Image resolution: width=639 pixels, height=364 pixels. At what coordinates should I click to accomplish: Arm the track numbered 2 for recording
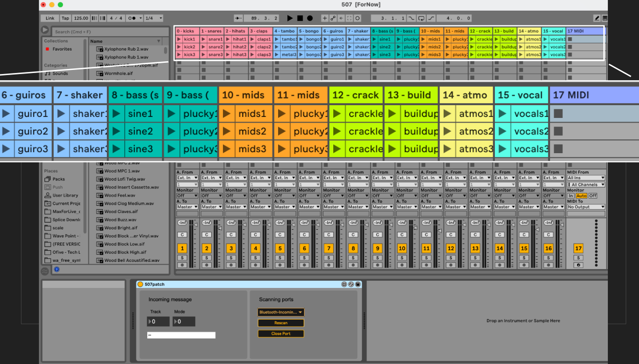click(x=206, y=265)
